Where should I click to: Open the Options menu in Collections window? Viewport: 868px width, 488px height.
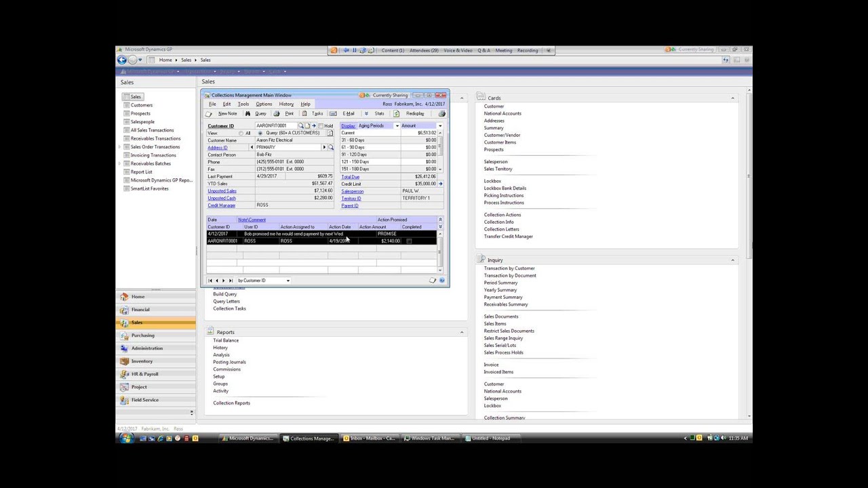tap(264, 104)
